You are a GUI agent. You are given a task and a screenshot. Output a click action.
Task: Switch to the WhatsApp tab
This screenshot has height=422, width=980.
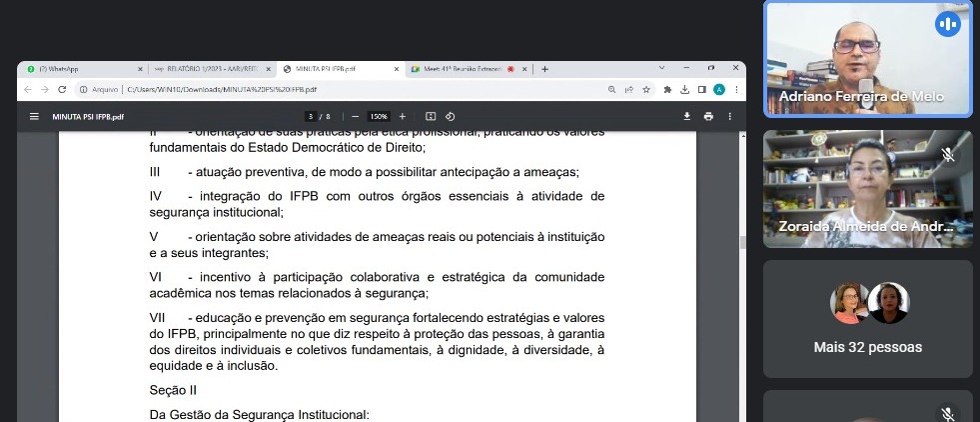click(x=80, y=69)
